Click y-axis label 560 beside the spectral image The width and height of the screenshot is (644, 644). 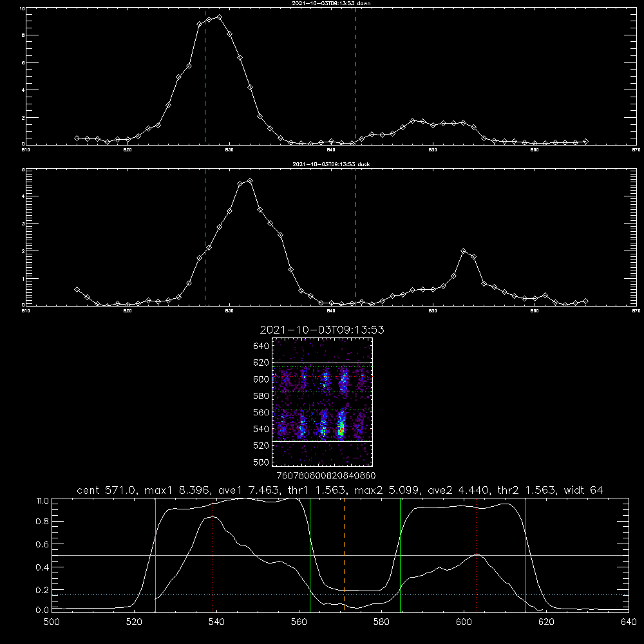[x=261, y=412]
